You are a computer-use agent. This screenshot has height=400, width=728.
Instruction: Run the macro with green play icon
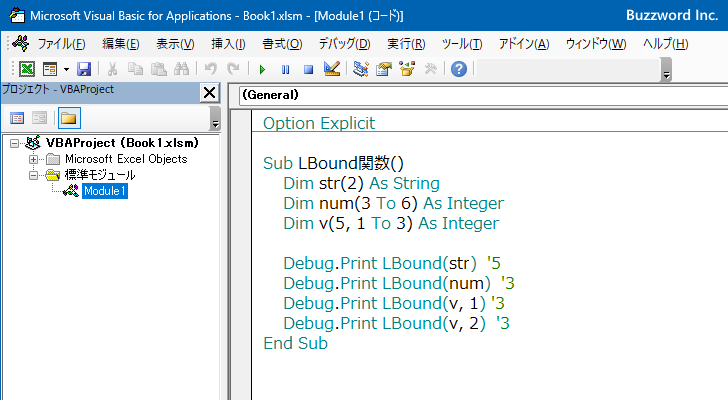click(262, 70)
